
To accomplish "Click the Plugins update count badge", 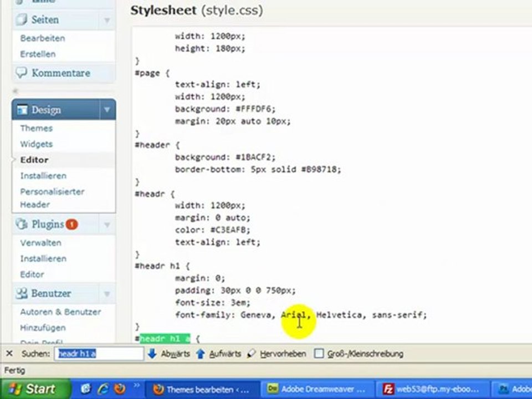I will tap(71, 224).
